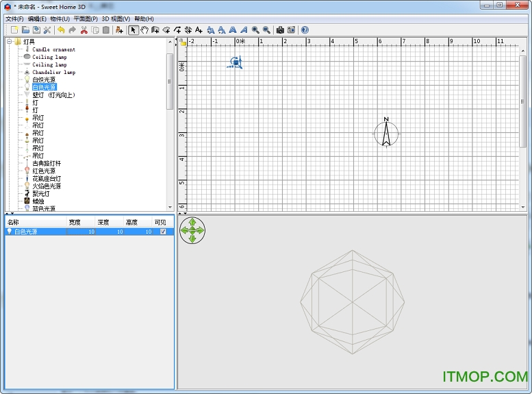The image size is (532, 394).
Task: Click the Undo arrow in toolbar
Action: coord(61,30)
